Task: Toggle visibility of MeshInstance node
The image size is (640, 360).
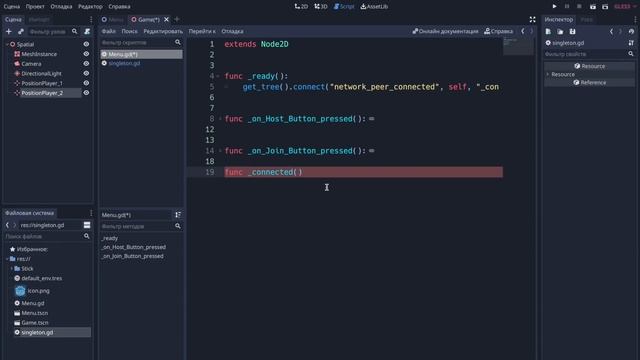Action: 86,54
